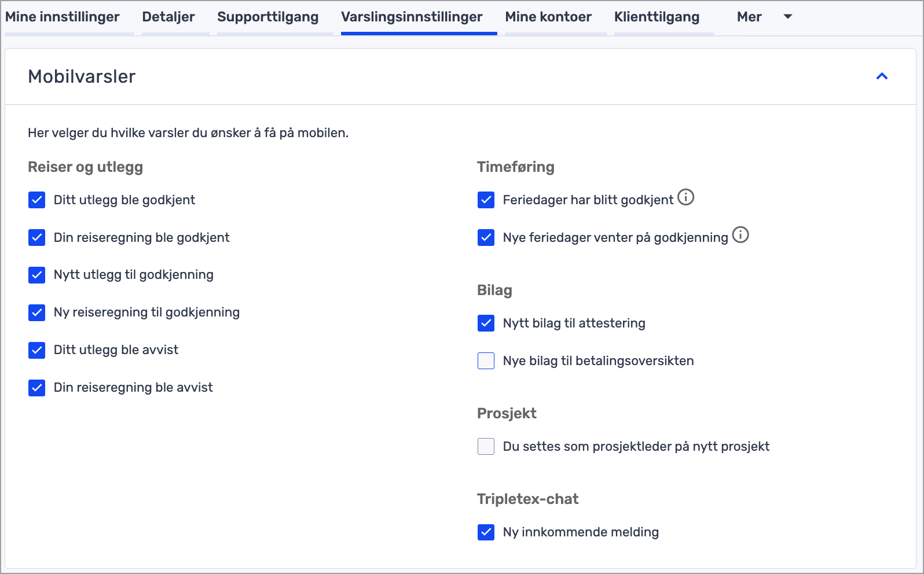Image resolution: width=924 pixels, height=574 pixels.
Task: Toggle Nytt utlegg til godkjenning checkbox
Action: pyautogui.click(x=37, y=275)
